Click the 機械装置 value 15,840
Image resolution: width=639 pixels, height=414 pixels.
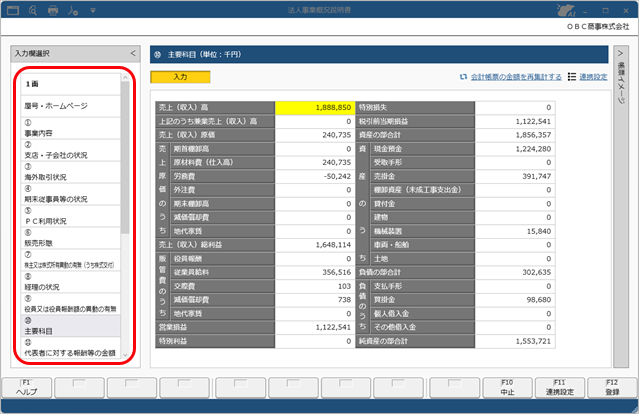pos(515,231)
